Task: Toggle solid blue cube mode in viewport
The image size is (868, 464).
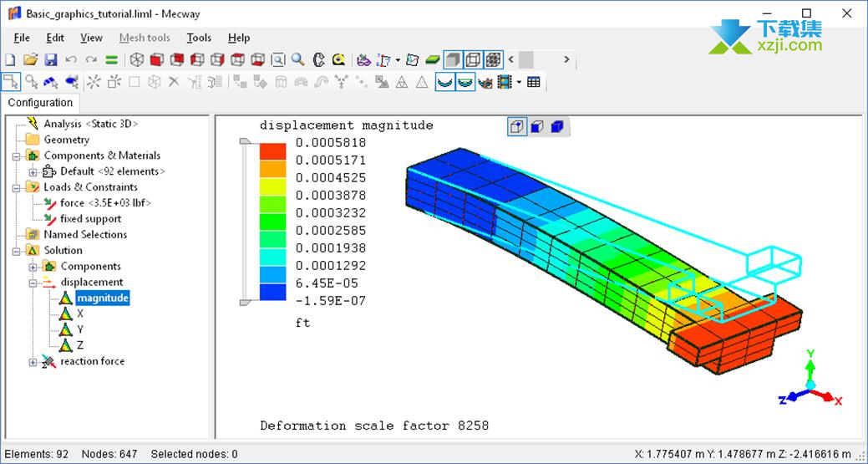Action: pyautogui.click(x=557, y=127)
